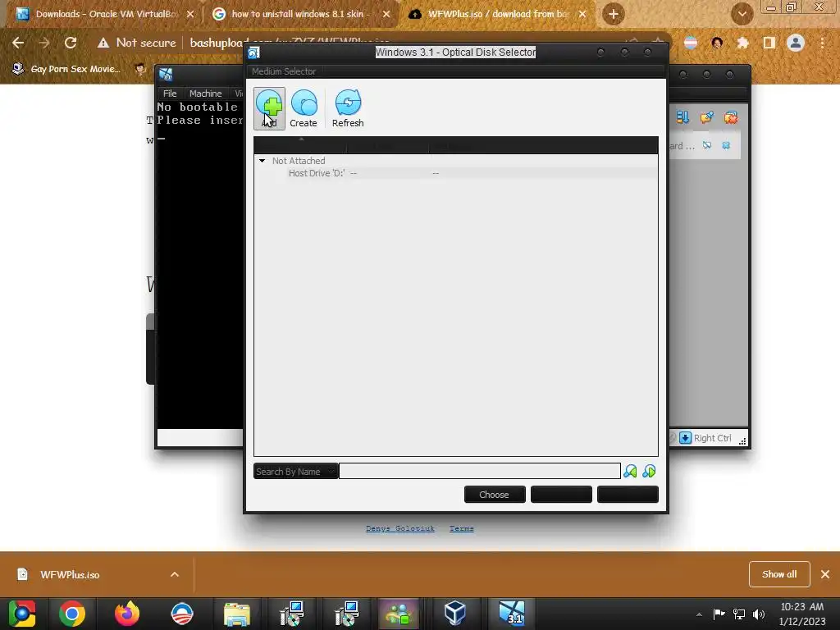Open Machine menu of the VM window
The height and width of the screenshot is (630, 840).
[x=205, y=94]
